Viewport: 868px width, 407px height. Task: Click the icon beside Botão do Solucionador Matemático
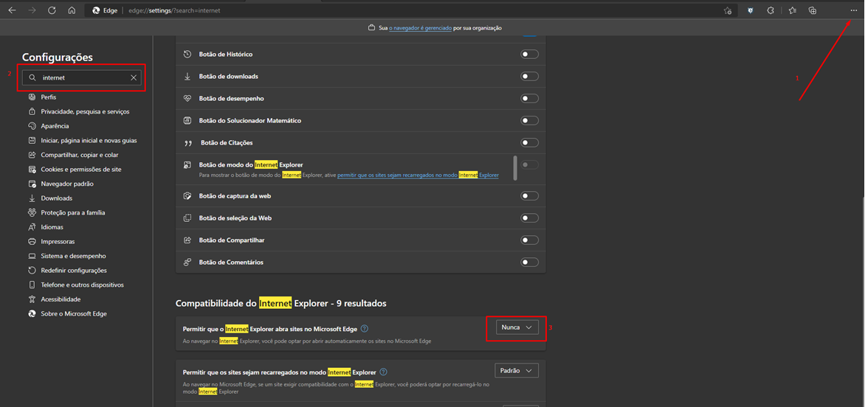[187, 121]
